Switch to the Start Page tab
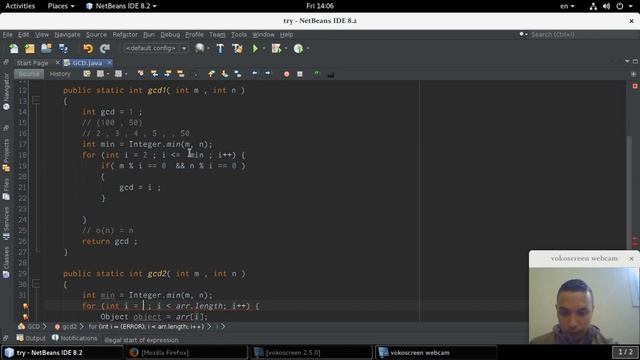The height and width of the screenshot is (360, 640). point(32,63)
